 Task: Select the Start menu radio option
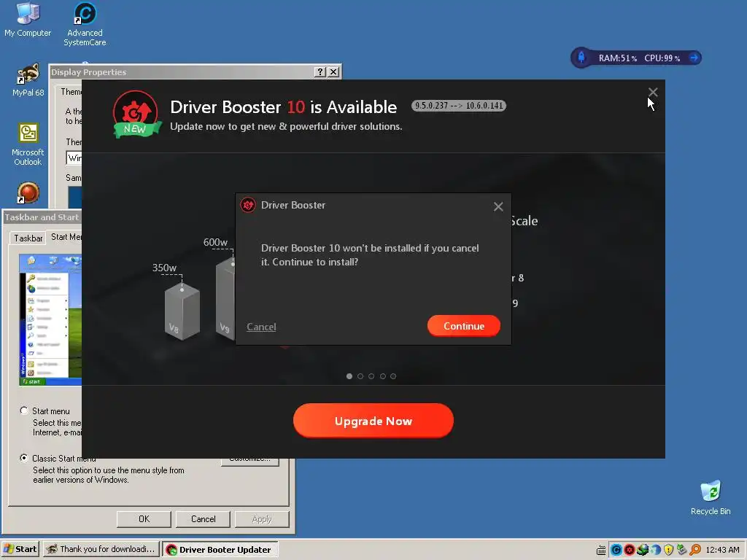coord(24,411)
